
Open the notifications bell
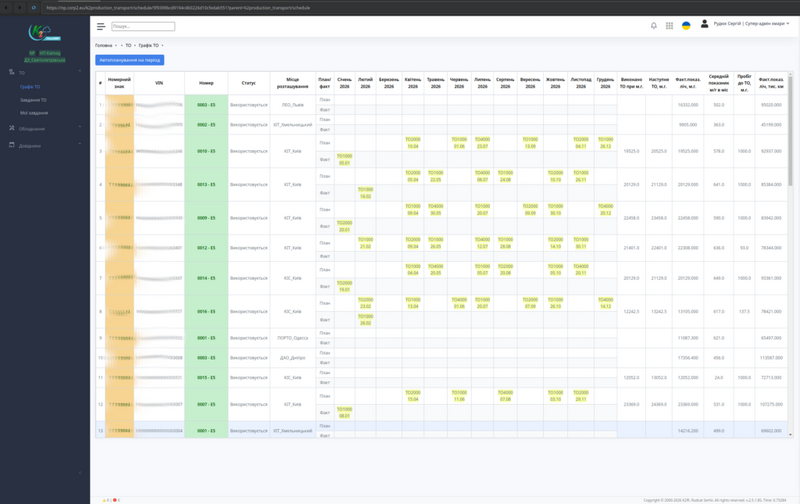click(654, 26)
